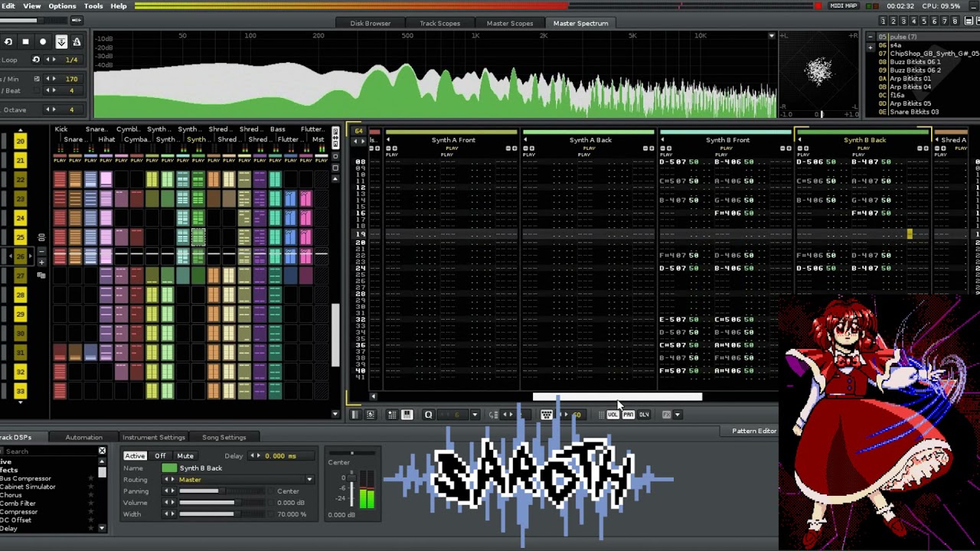This screenshot has width=980, height=551.
Task: Click the down arrow of the DSP list scrollbar
Action: point(102,528)
